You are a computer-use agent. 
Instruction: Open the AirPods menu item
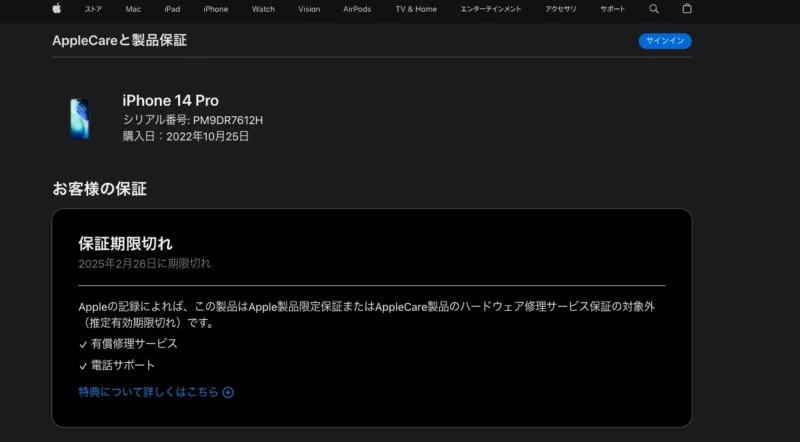click(357, 9)
